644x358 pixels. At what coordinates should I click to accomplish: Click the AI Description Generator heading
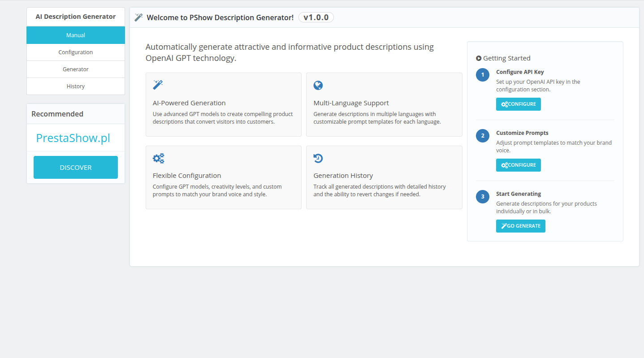click(x=76, y=17)
